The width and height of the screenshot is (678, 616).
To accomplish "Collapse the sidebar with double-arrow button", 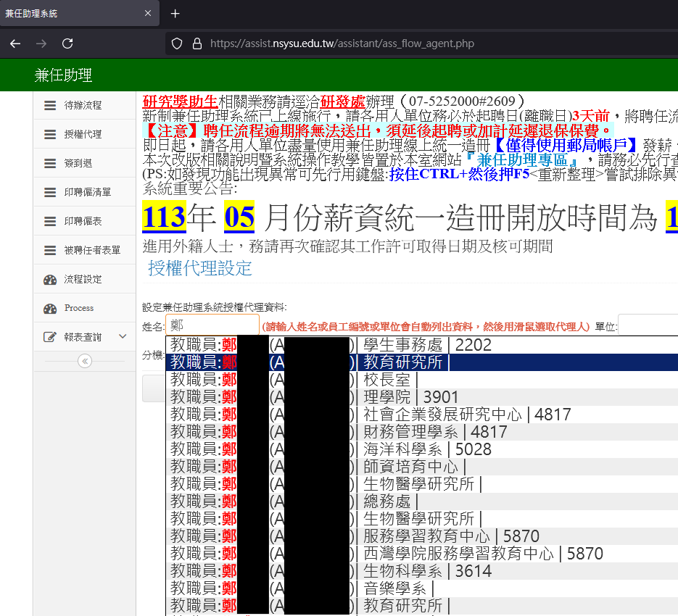I will tap(85, 361).
